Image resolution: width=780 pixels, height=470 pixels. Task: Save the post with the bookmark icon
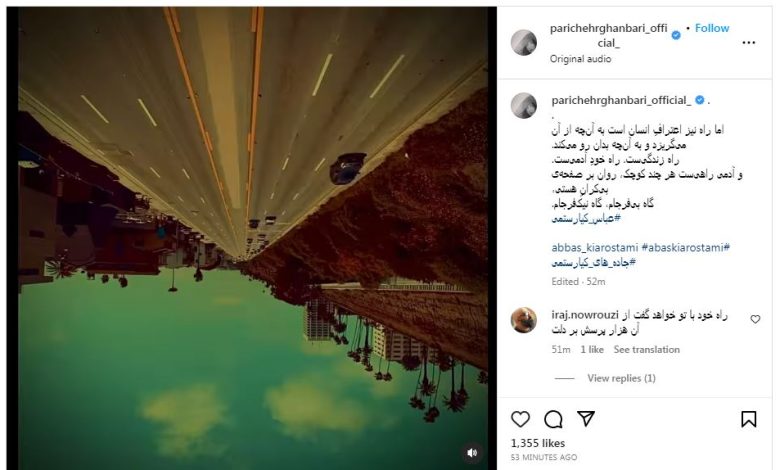[x=749, y=419]
